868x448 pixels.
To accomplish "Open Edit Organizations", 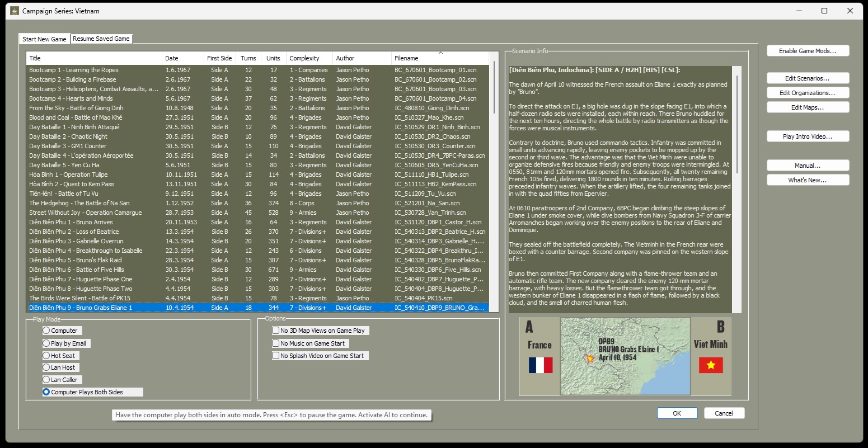I will tap(808, 93).
